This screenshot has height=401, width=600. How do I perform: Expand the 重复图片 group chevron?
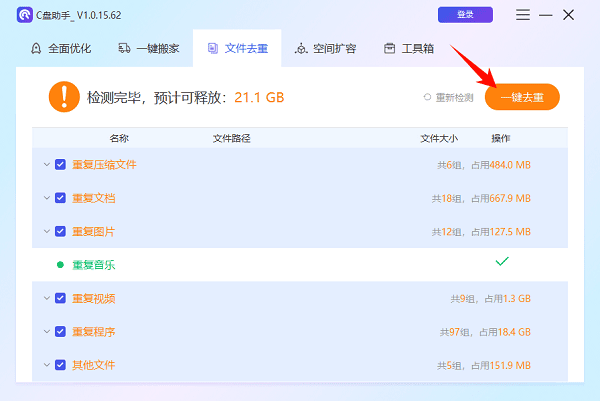(46, 231)
